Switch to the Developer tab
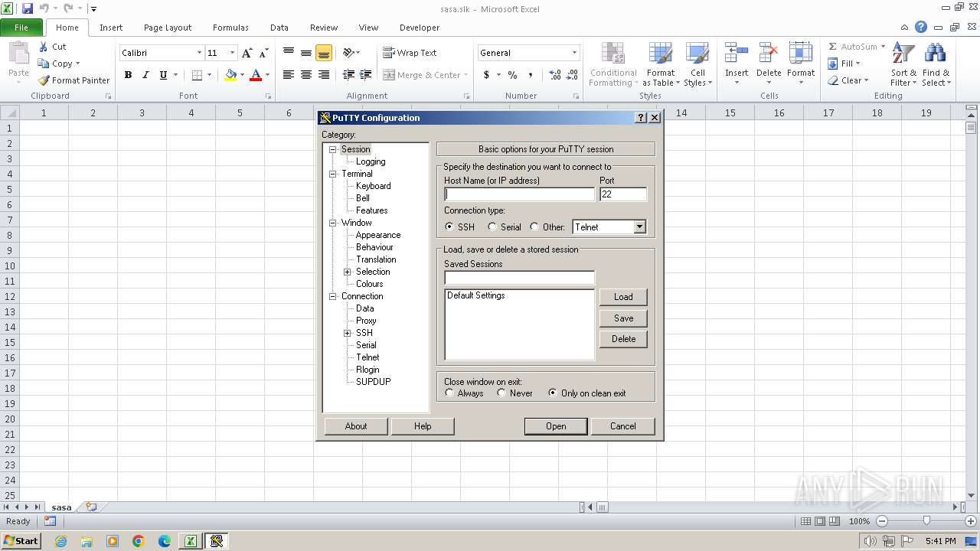Screen dimensions: 980x551 tap(420, 28)
